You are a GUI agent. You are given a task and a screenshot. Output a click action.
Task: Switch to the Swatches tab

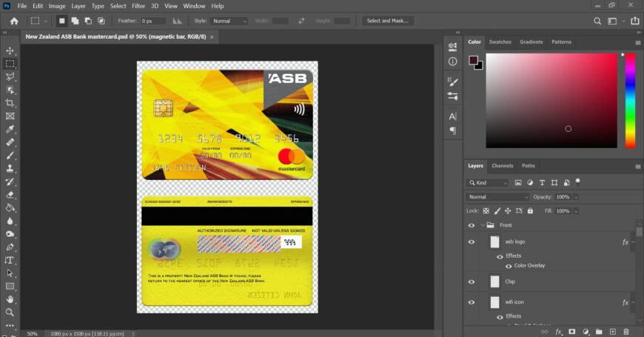click(500, 42)
